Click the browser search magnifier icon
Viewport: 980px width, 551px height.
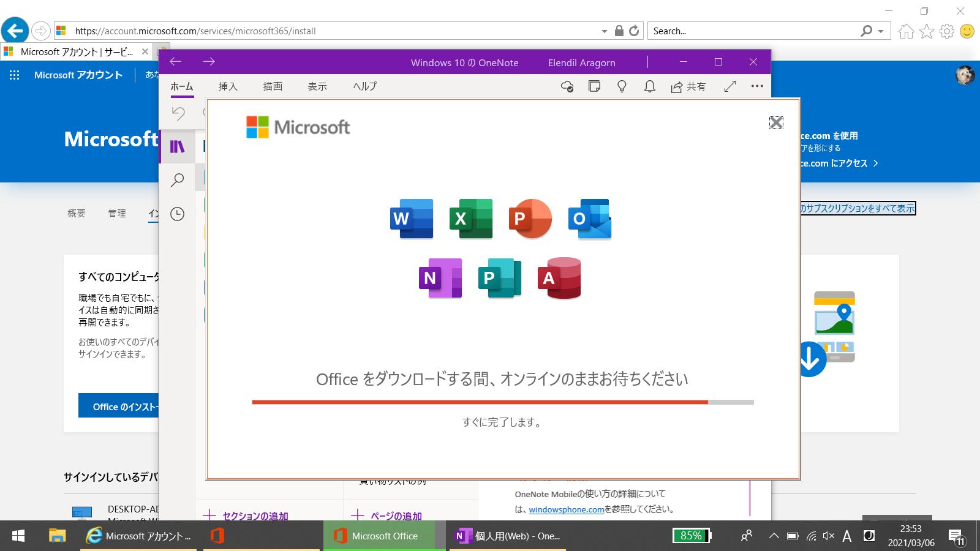coord(866,31)
